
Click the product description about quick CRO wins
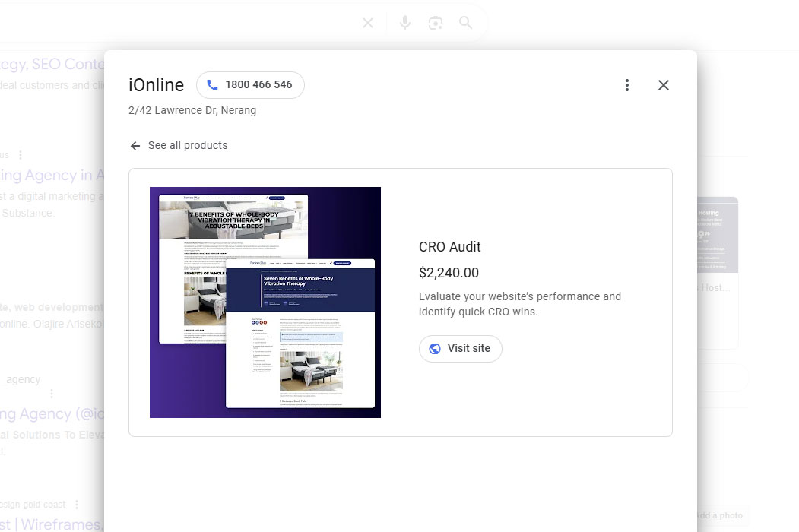[520, 304]
